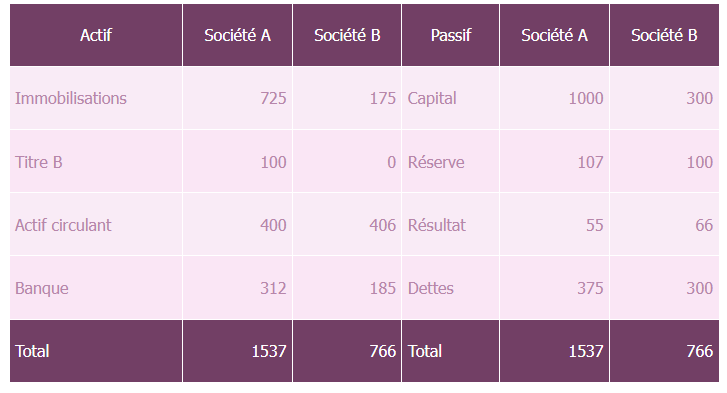Click the Passif column header

[x=451, y=35]
